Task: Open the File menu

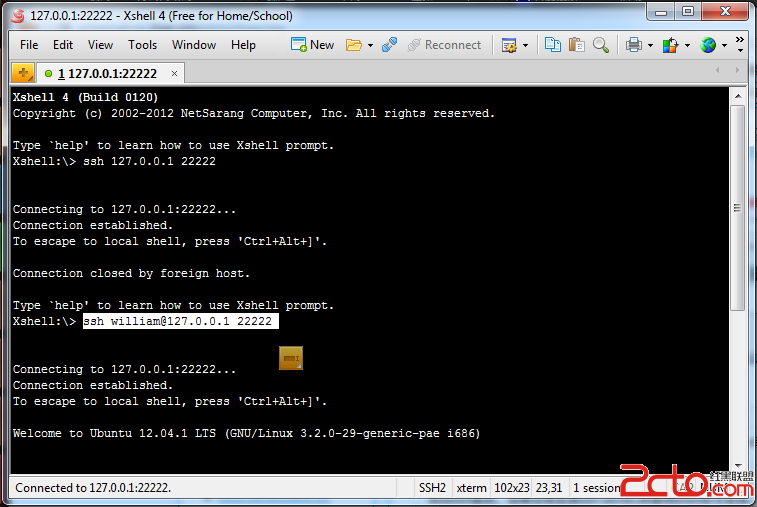Action: click(x=29, y=45)
